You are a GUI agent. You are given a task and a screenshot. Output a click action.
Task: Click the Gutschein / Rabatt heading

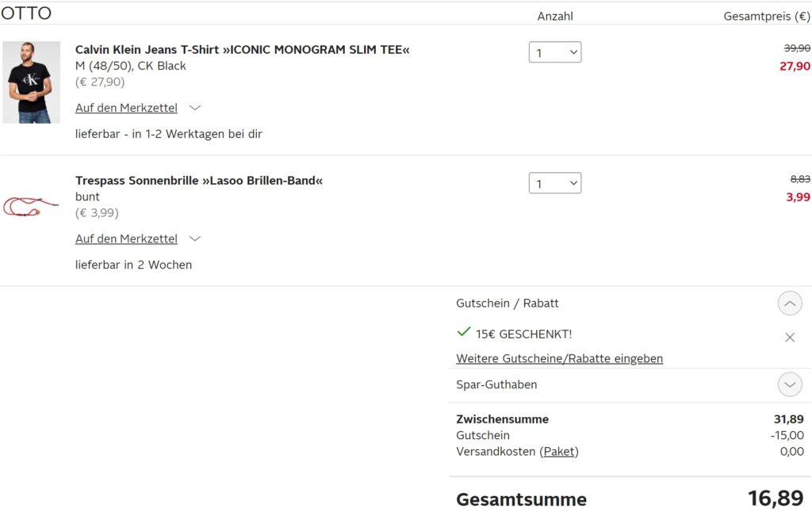507,304
